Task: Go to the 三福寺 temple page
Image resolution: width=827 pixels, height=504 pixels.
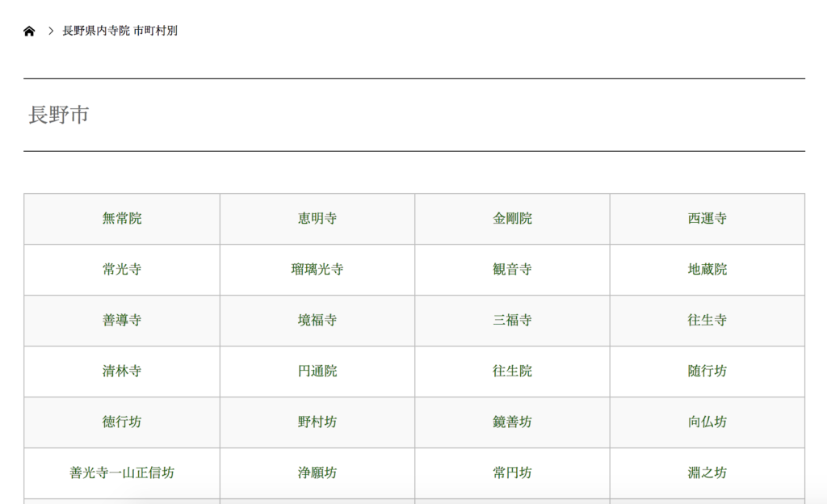Action: [513, 321]
